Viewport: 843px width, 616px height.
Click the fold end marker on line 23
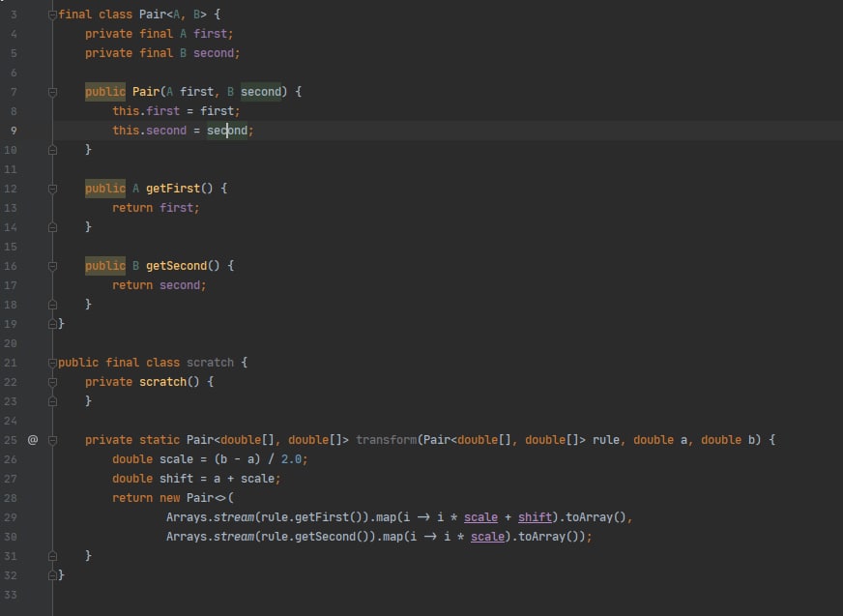tap(52, 401)
